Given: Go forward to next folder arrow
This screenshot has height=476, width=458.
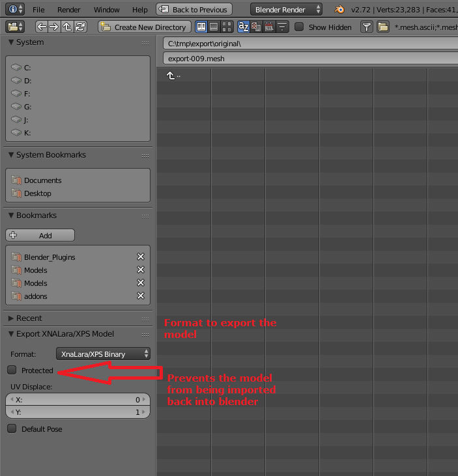Looking at the screenshot, I should coord(54,27).
